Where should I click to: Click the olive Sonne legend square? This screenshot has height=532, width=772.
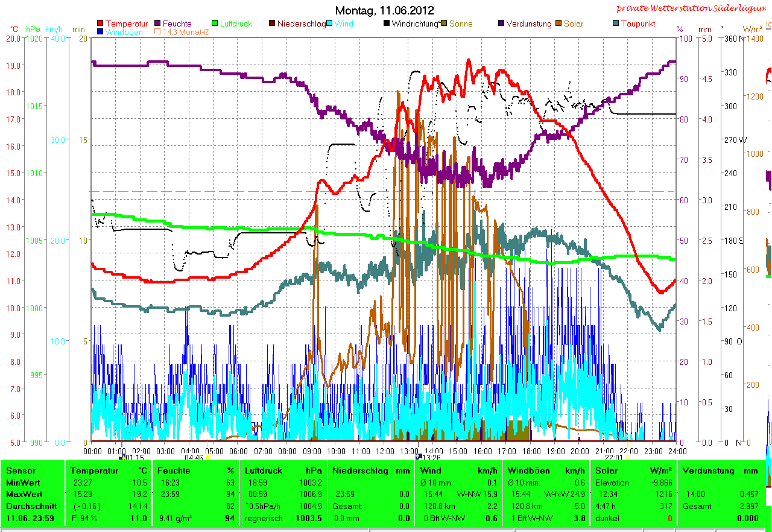444,24
